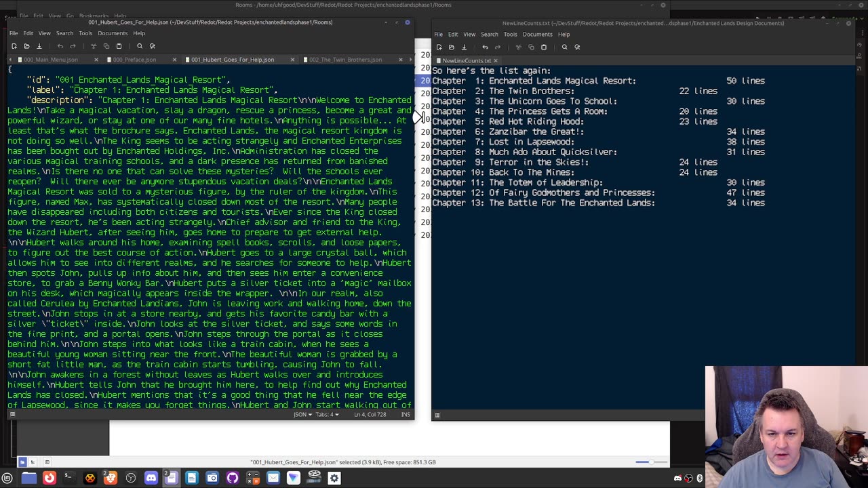Open system settings gear in taskbar
The width and height of the screenshot is (868, 488).
[x=334, y=478]
